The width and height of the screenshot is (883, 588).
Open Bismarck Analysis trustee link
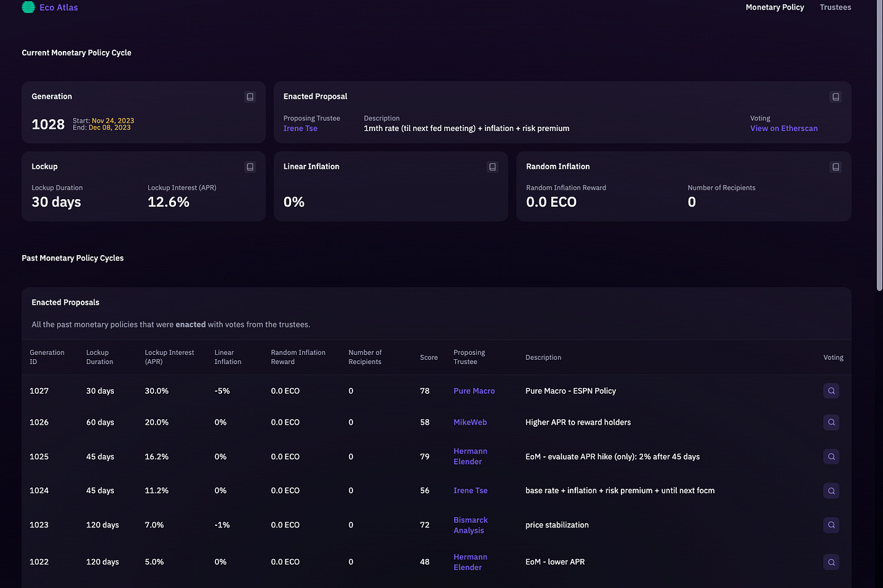point(470,525)
